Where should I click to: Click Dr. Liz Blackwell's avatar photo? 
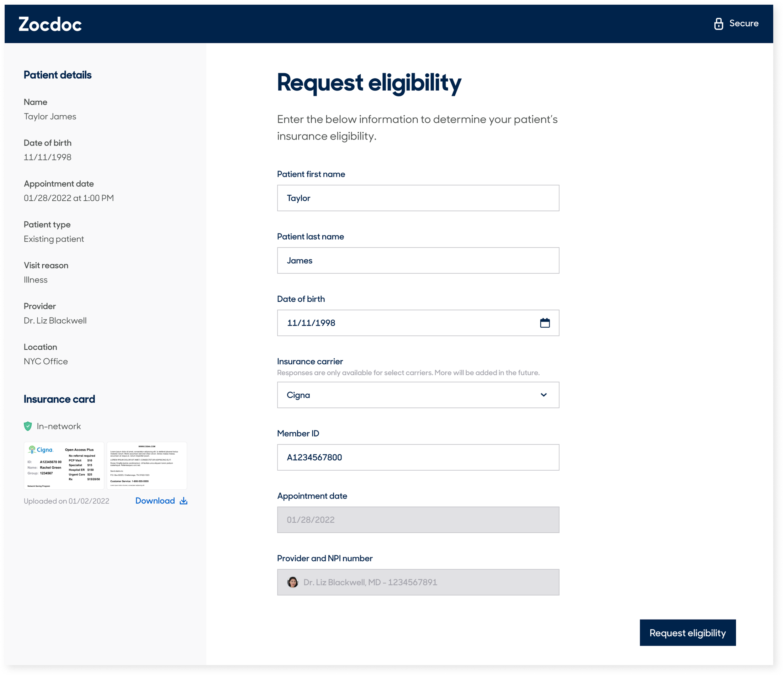[293, 582]
